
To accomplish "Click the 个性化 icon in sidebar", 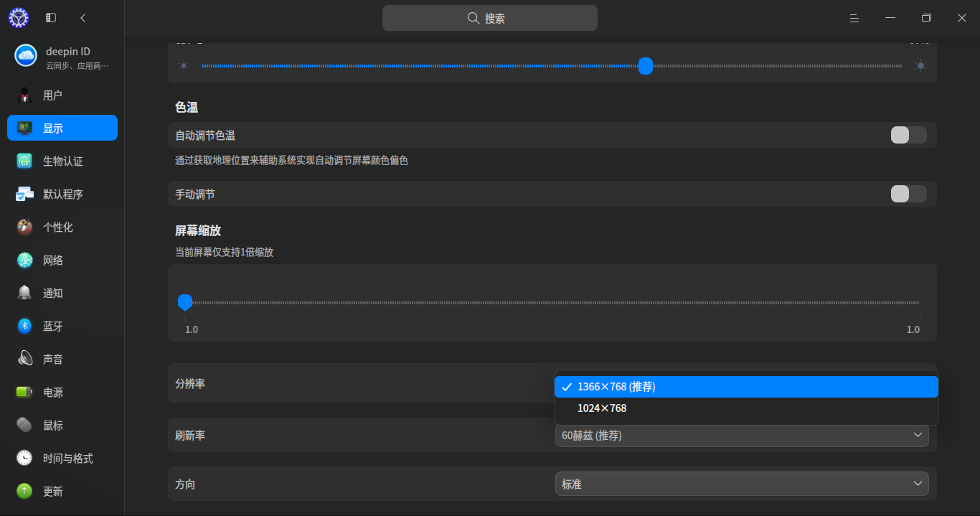I will (x=25, y=227).
